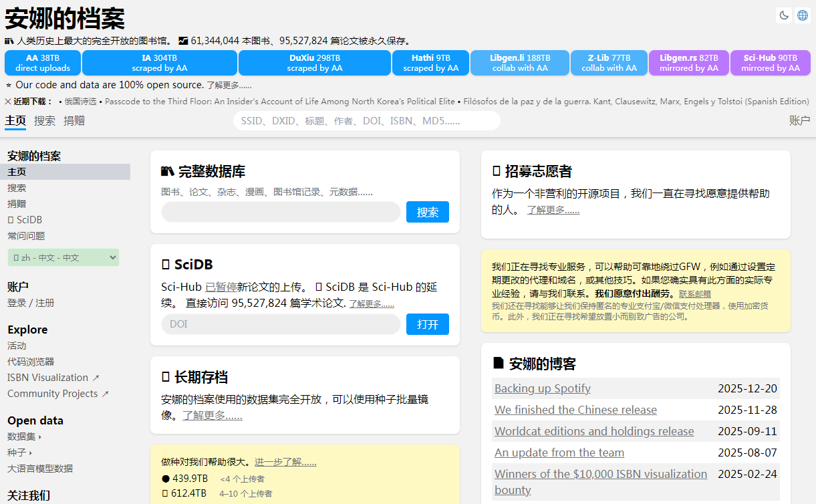Viewport: 816px width, 504px height.
Task: Open the zh - 中文 language dropdown
Action: tap(63, 257)
